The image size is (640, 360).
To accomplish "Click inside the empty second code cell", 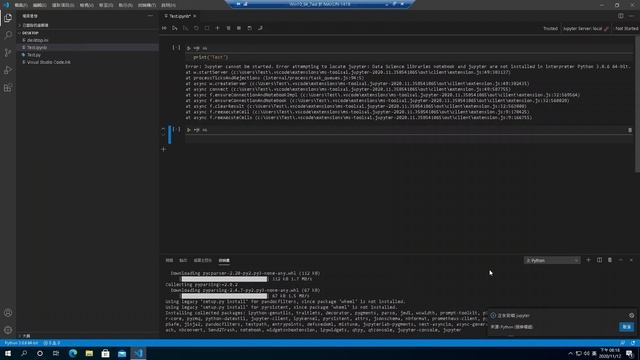I will tap(408, 139).
